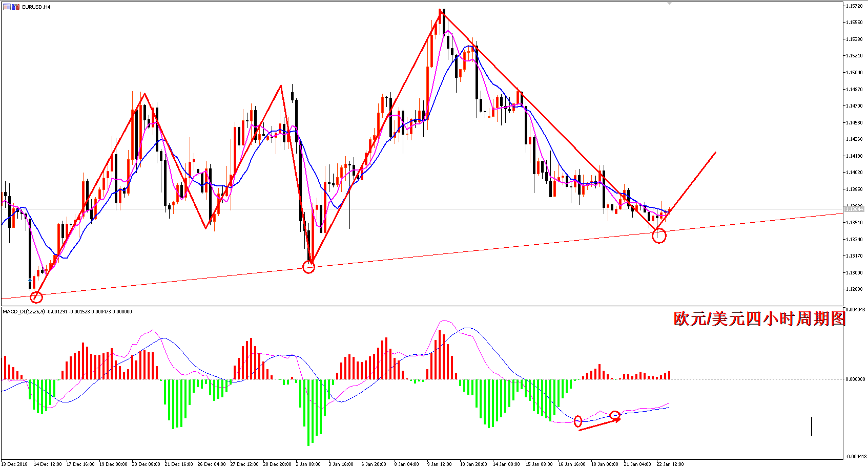Select the red Chinese chart title text
The image size is (868, 469).
point(759,318)
